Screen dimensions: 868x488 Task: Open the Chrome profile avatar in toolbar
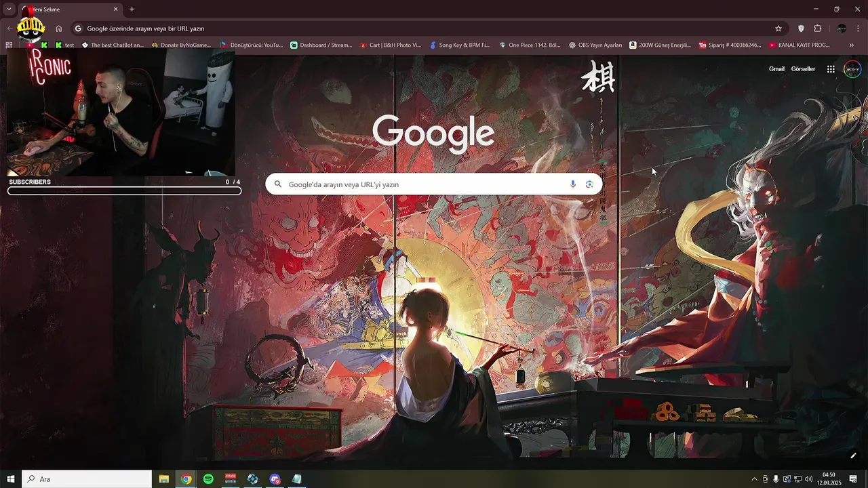tap(842, 28)
